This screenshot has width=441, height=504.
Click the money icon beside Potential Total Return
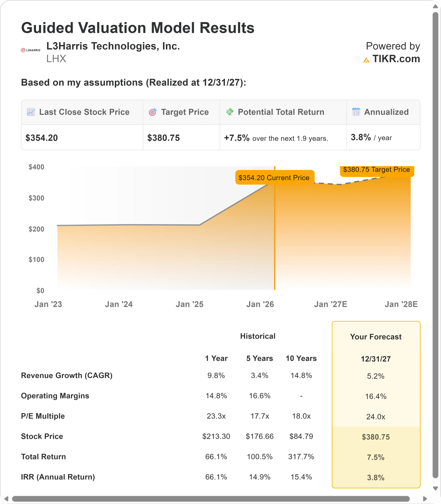(x=230, y=112)
